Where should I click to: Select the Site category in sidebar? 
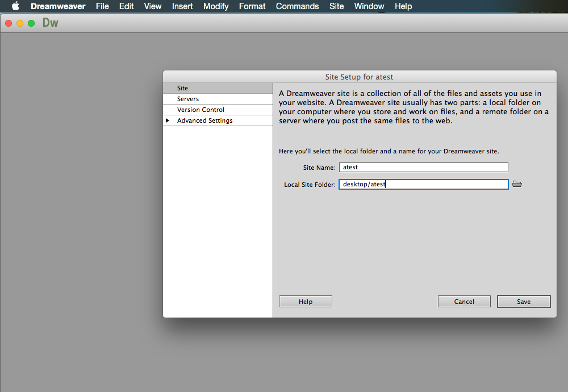pyautogui.click(x=182, y=88)
